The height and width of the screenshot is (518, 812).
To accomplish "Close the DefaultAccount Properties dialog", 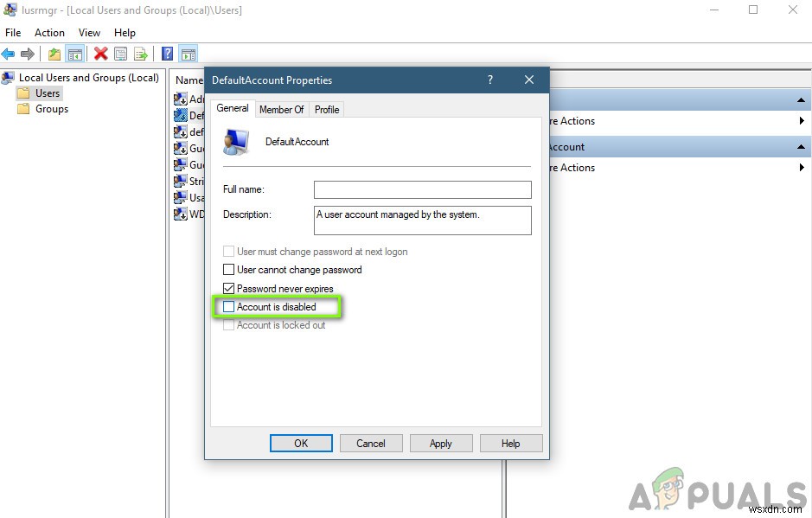I will 528,80.
